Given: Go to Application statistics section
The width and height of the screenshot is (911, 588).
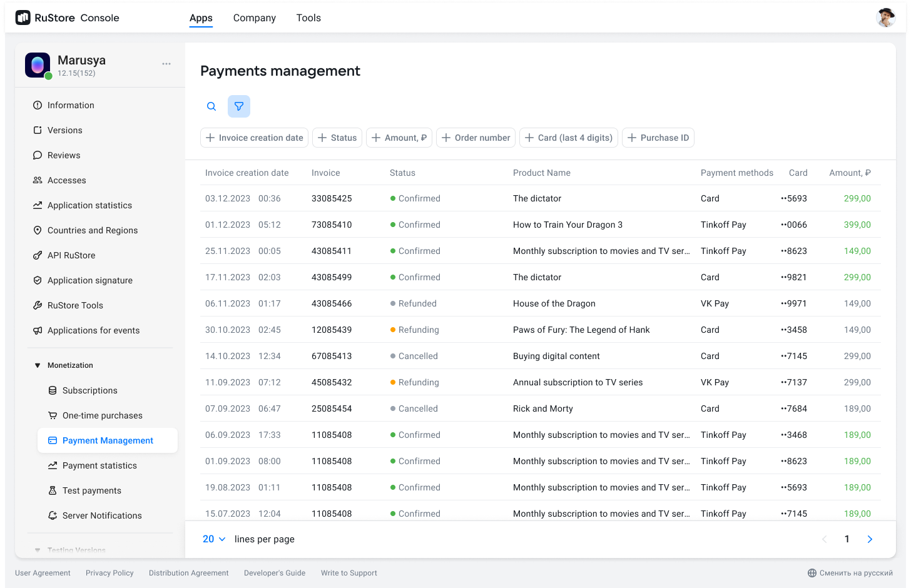Looking at the screenshot, I should tap(89, 205).
